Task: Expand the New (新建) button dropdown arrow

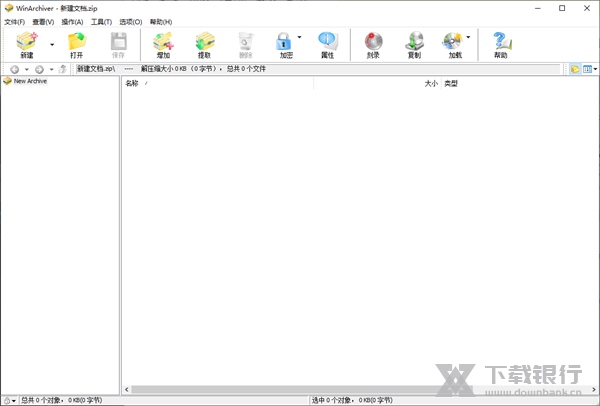Action: (x=51, y=44)
